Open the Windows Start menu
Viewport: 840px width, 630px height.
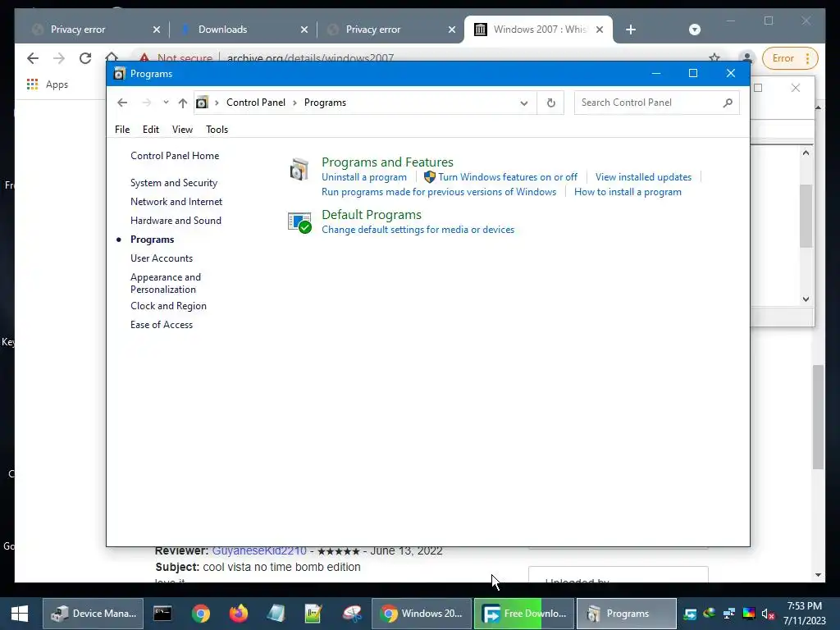click(20, 614)
